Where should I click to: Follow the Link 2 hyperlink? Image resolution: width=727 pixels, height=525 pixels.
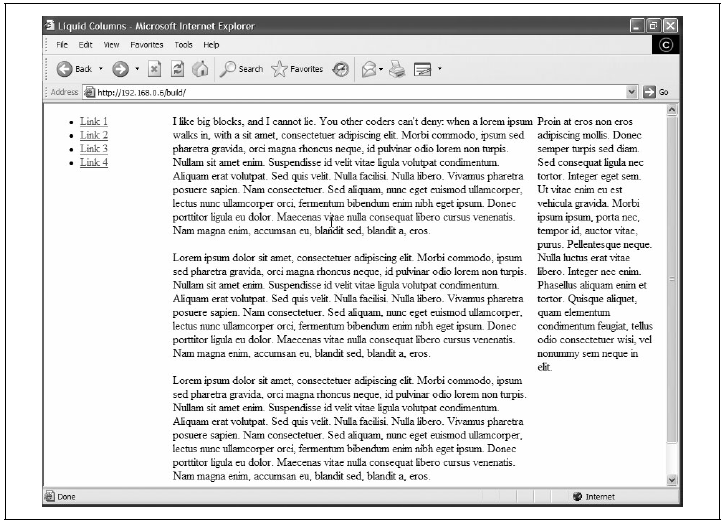click(x=94, y=135)
